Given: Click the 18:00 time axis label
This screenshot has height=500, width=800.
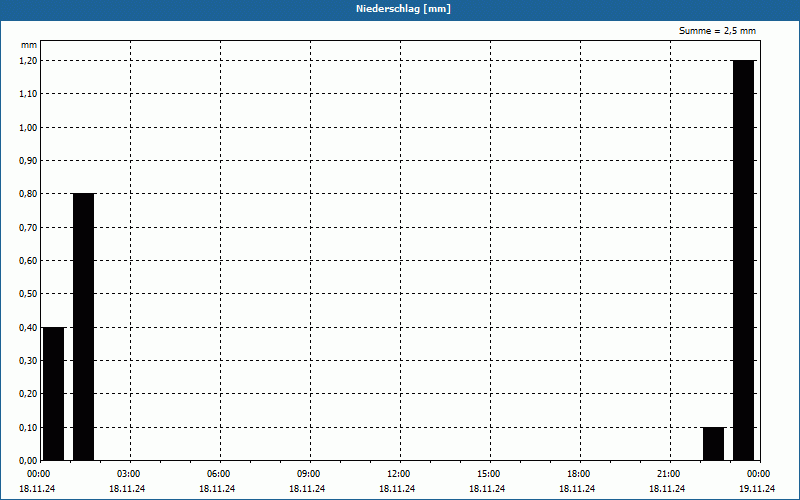Looking at the screenshot, I should tap(578, 474).
